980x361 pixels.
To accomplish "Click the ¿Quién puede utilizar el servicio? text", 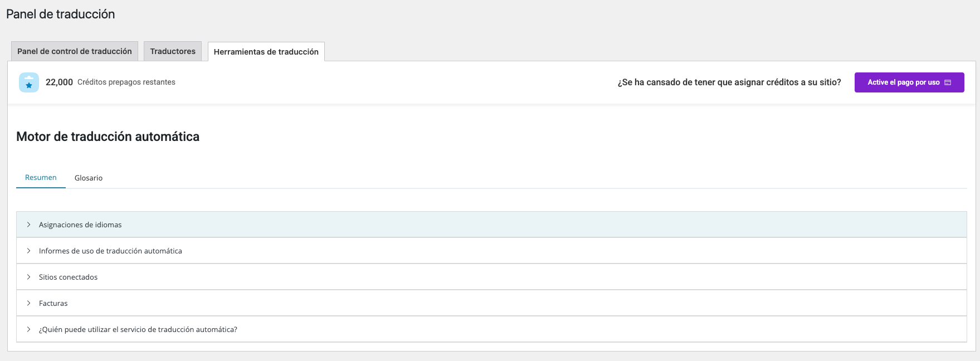I will tap(138, 330).
